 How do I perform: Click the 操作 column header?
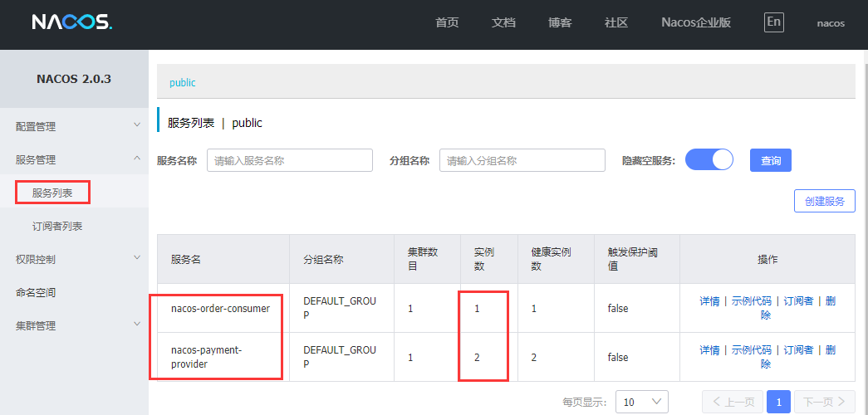click(767, 260)
